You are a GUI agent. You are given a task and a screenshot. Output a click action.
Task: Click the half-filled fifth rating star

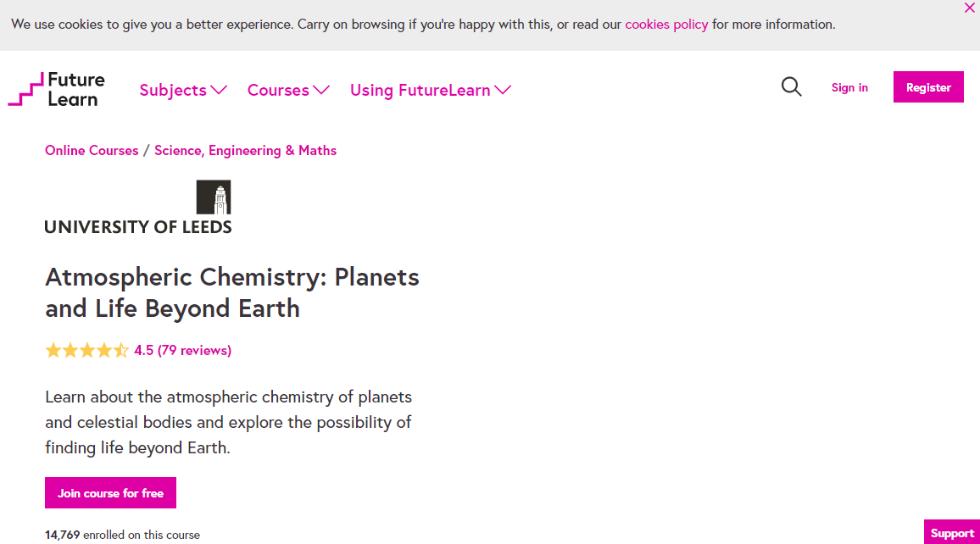point(121,349)
